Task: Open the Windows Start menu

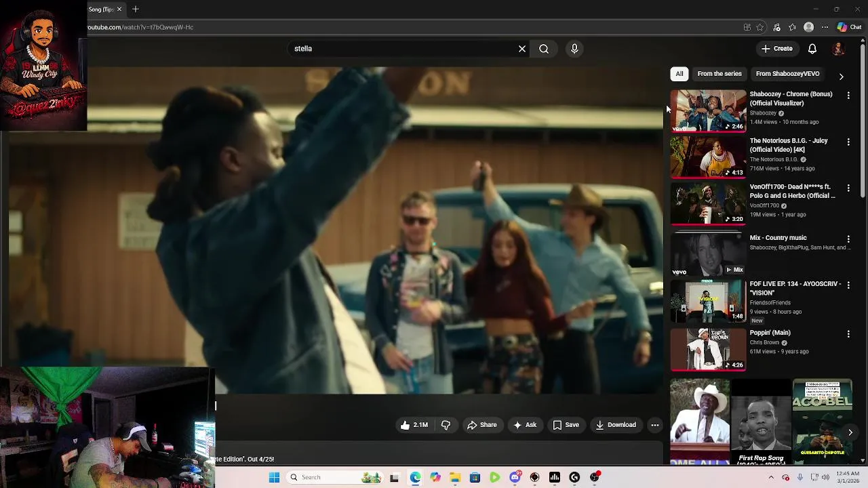Action: point(274,477)
